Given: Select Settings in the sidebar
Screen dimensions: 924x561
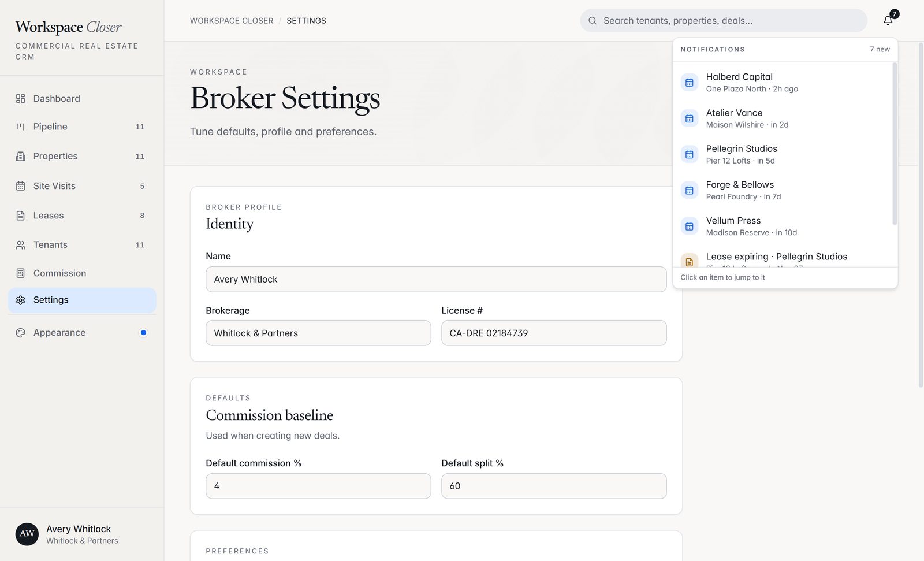Looking at the screenshot, I should [82, 300].
